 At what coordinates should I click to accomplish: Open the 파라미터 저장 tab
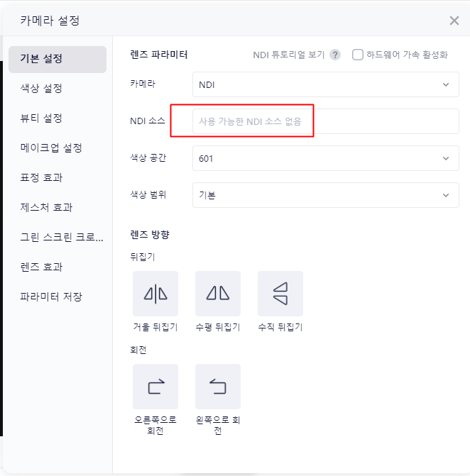tap(51, 297)
